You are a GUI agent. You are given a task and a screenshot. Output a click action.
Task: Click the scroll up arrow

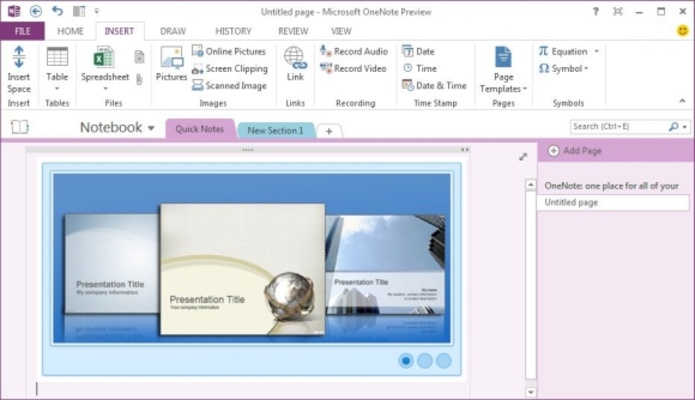click(x=531, y=184)
